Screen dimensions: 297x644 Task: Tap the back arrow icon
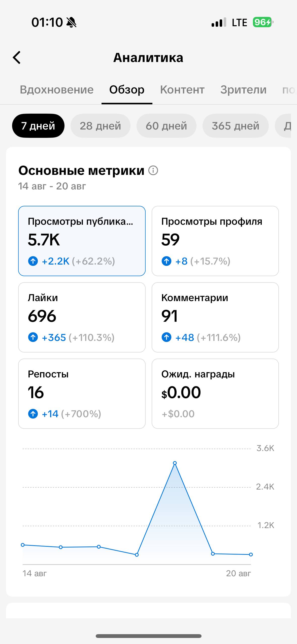(x=17, y=57)
